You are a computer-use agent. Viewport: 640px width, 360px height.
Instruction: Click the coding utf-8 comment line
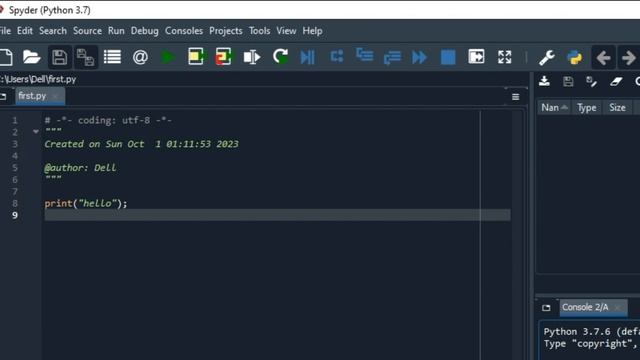coord(108,120)
